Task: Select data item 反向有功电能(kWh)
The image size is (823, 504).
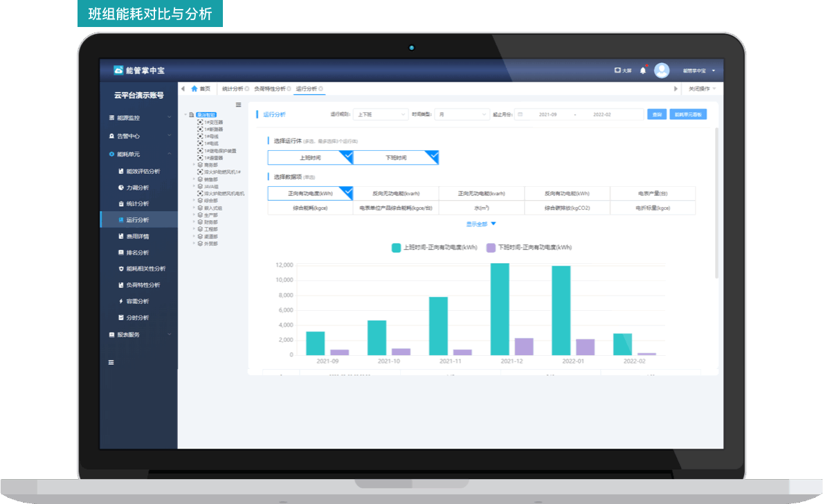Action: [x=567, y=193]
